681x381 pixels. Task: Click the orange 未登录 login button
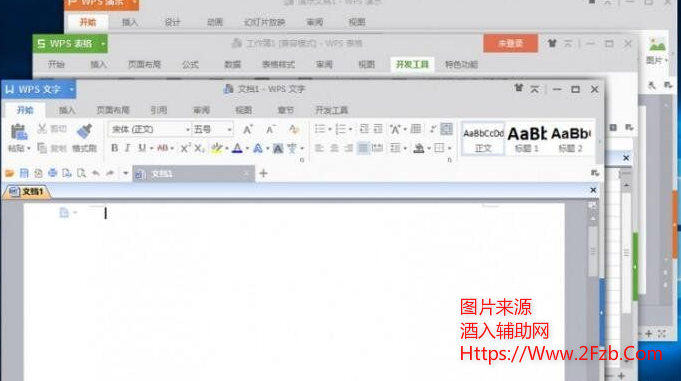tap(510, 43)
